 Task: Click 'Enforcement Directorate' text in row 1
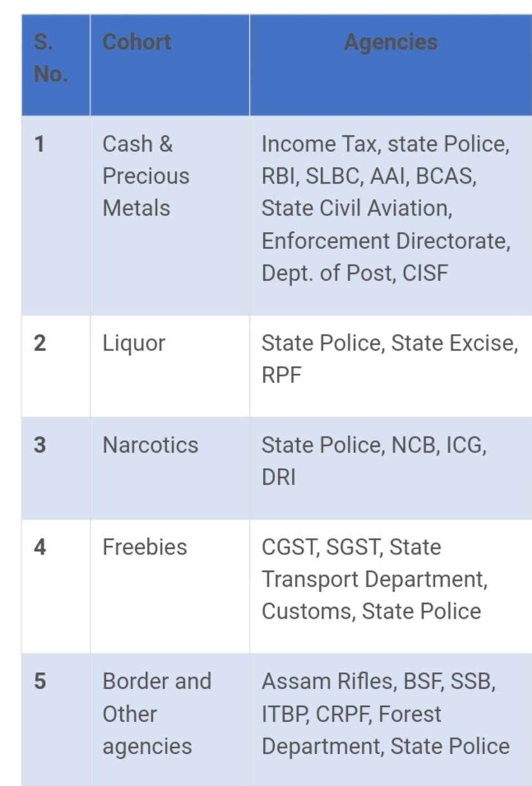(385, 241)
